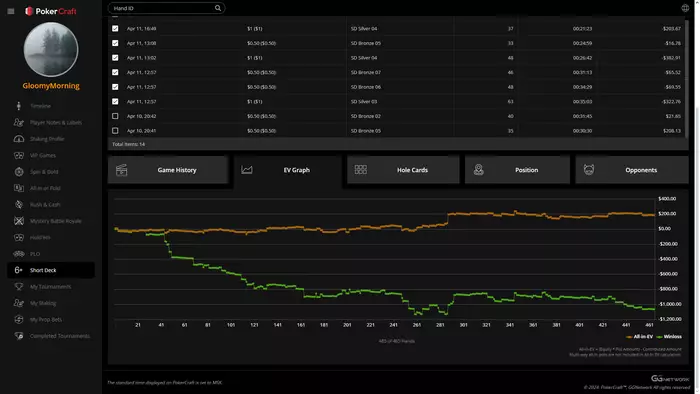Select PLO sidebar icon
This screenshot has height=394, width=700.
(19, 254)
